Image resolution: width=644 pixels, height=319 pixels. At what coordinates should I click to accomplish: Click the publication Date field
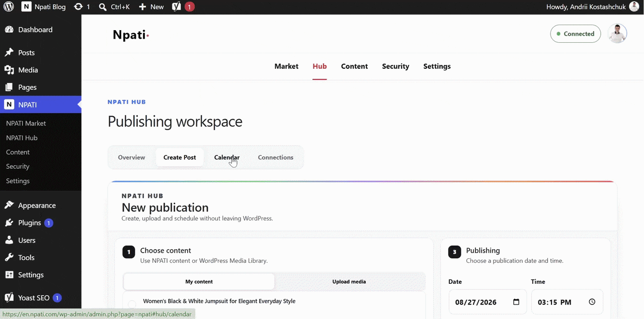click(x=488, y=302)
